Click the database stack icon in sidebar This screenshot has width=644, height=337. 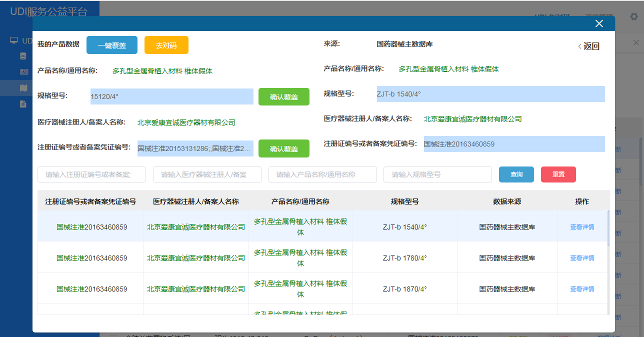(23, 56)
